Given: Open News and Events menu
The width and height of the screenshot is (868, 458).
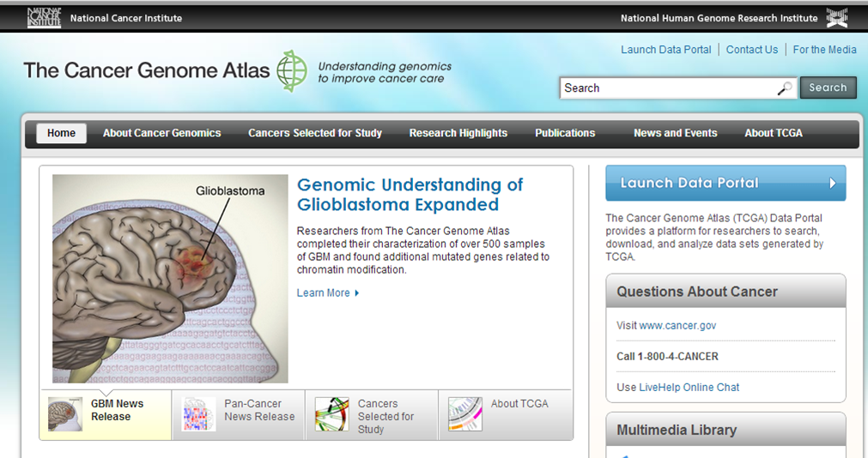Looking at the screenshot, I should tap(675, 133).
